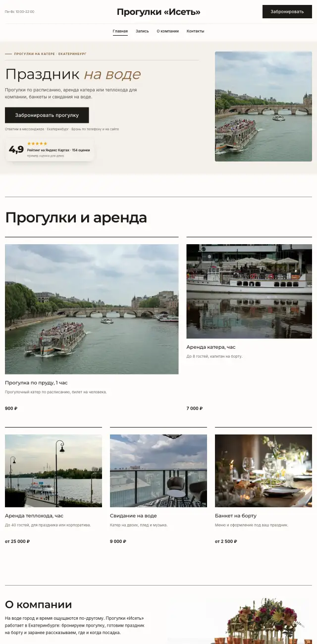Viewport: 317px width, 644px height.
Task: Open the Контакты navigation item
Action: click(195, 31)
